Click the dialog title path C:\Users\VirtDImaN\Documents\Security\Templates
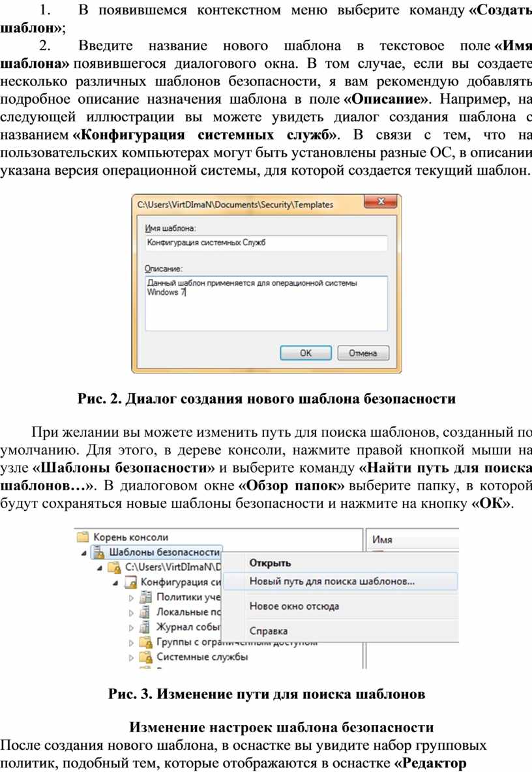The width and height of the screenshot is (532, 772). (x=235, y=204)
